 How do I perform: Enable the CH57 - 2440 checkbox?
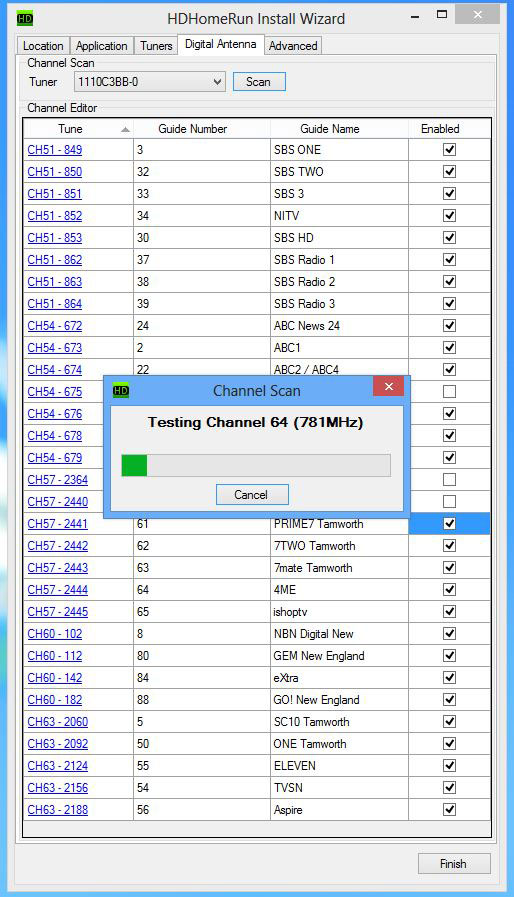point(450,502)
